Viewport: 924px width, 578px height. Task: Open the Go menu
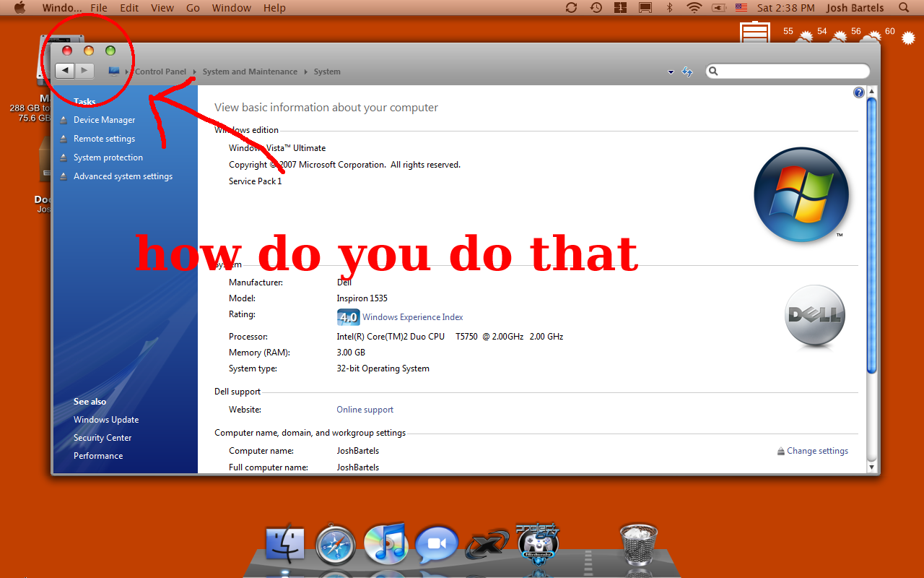pyautogui.click(x=193, y=7)
